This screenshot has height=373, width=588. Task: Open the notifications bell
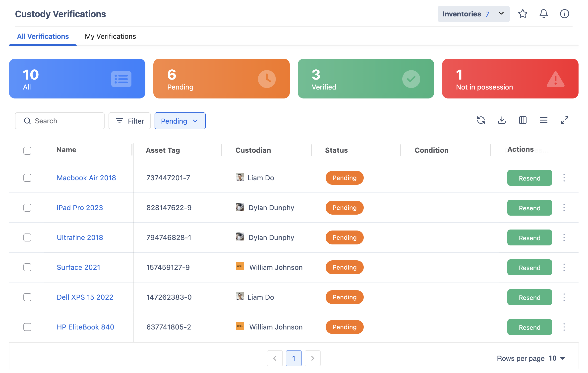(543, 14)
